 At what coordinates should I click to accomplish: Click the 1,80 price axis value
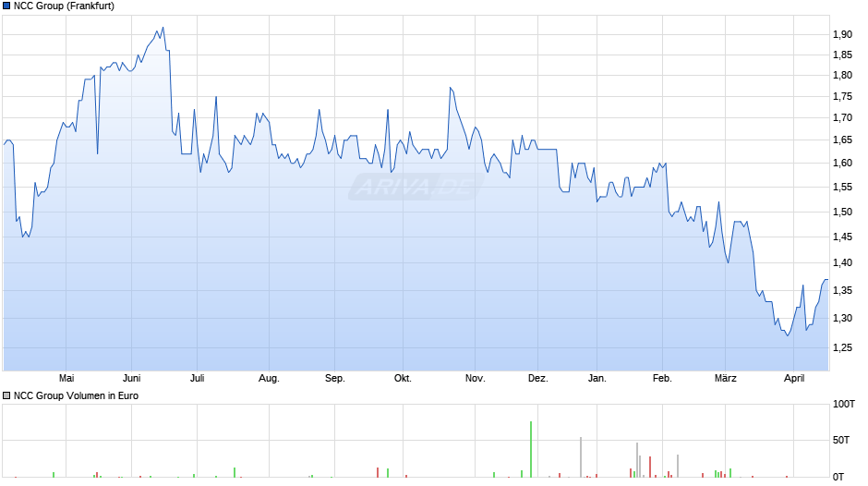pos(842,76)
